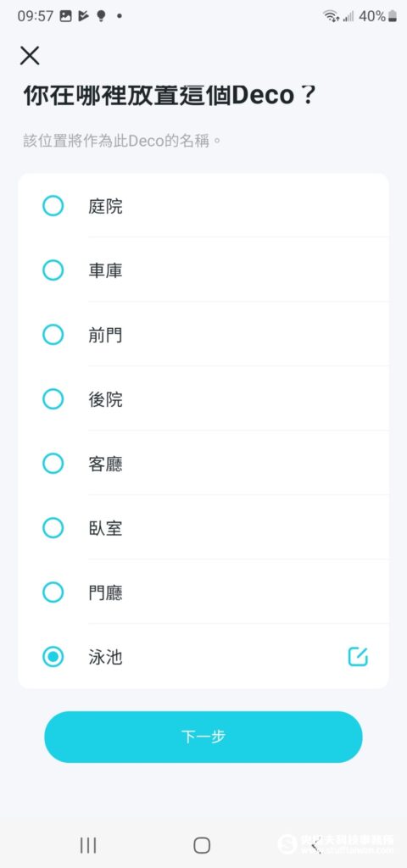The image size is (407, 868).
Task: Select the 庭院 radio button
Action: click(53, 206)
